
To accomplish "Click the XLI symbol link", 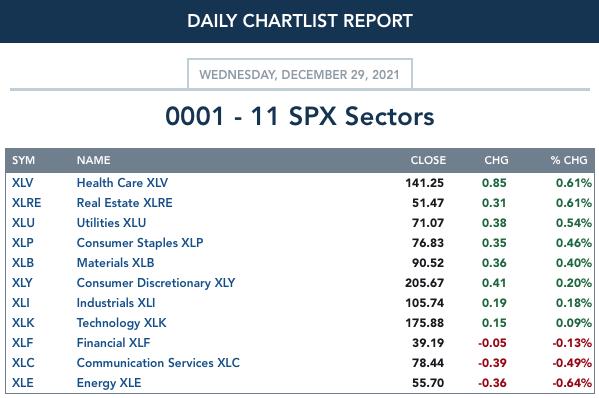I will tap(21, 303).
